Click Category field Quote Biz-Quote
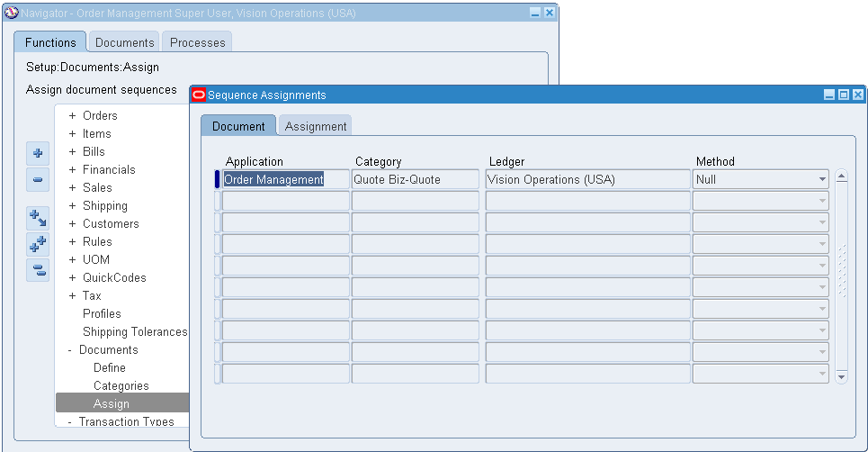The image size is (868, 452). pos(416,179)
